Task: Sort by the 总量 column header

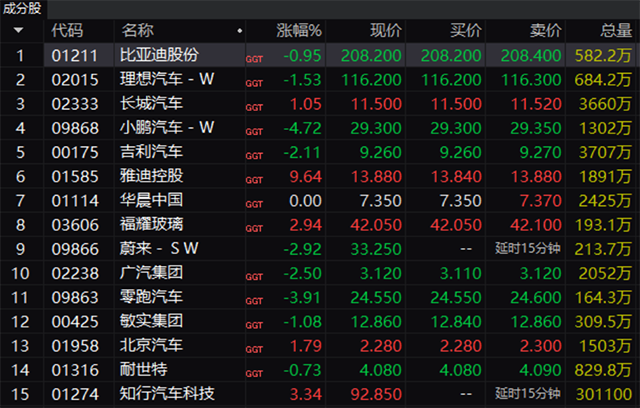Action: [x=616, y=31]
